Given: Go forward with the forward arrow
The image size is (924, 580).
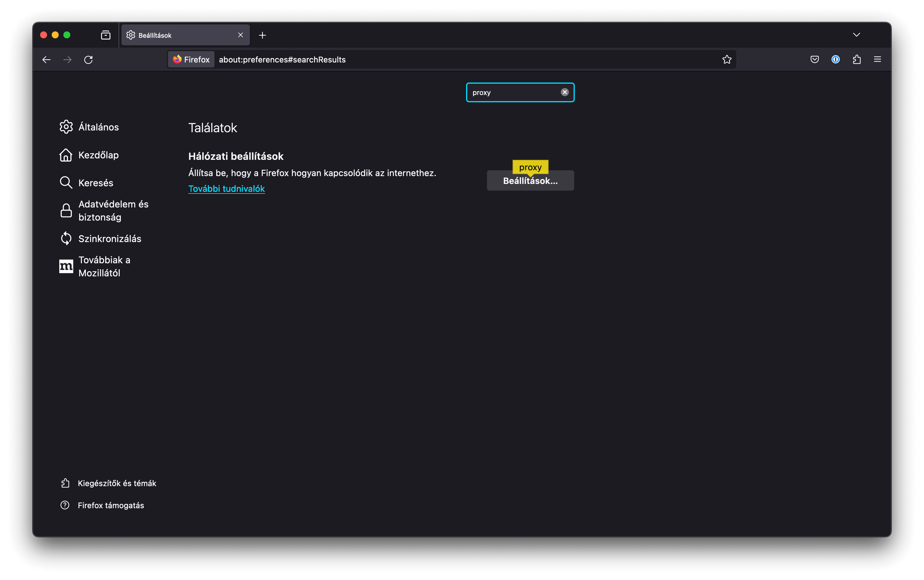Looking at the screenshot, I should click(x=67, y=60).
